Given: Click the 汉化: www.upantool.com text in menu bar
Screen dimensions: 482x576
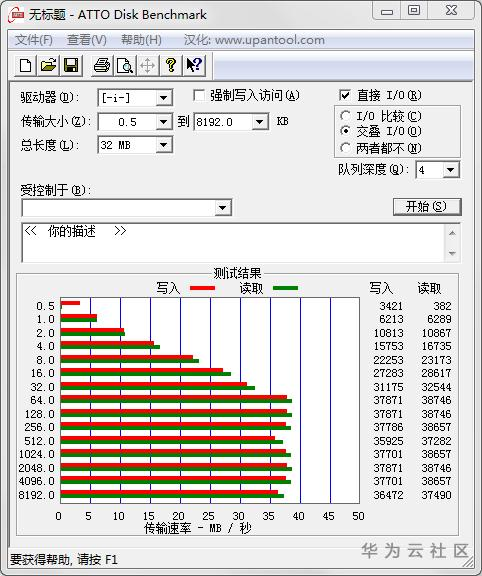Looking at the screenshot, I should 254,40.
